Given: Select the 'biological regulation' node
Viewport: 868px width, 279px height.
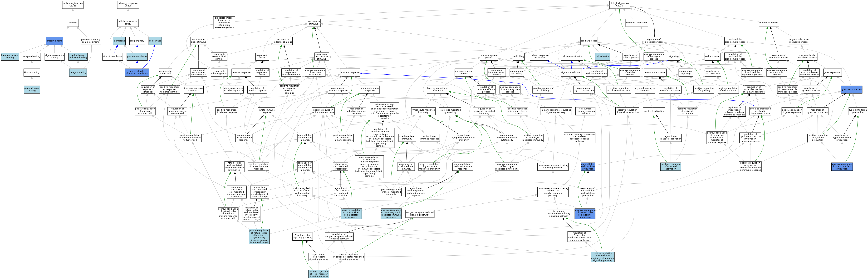Looking at the screenshot, I should [x=637, y=23].
